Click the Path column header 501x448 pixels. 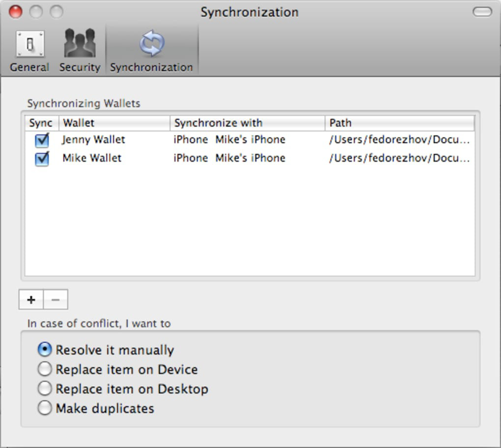[399, 123]
